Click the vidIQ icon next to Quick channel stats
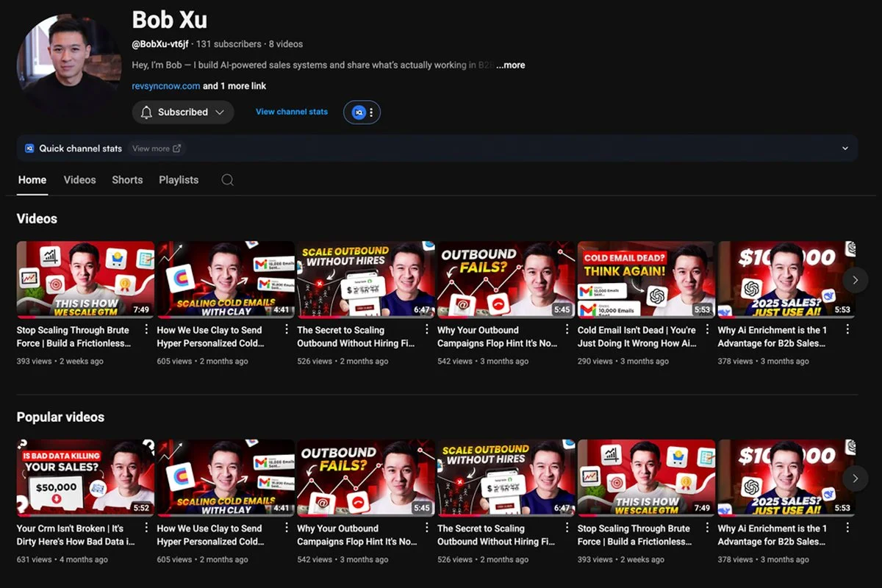Image resolution: width=882 pixels, height=588 pixels. (x=29, y=148)
